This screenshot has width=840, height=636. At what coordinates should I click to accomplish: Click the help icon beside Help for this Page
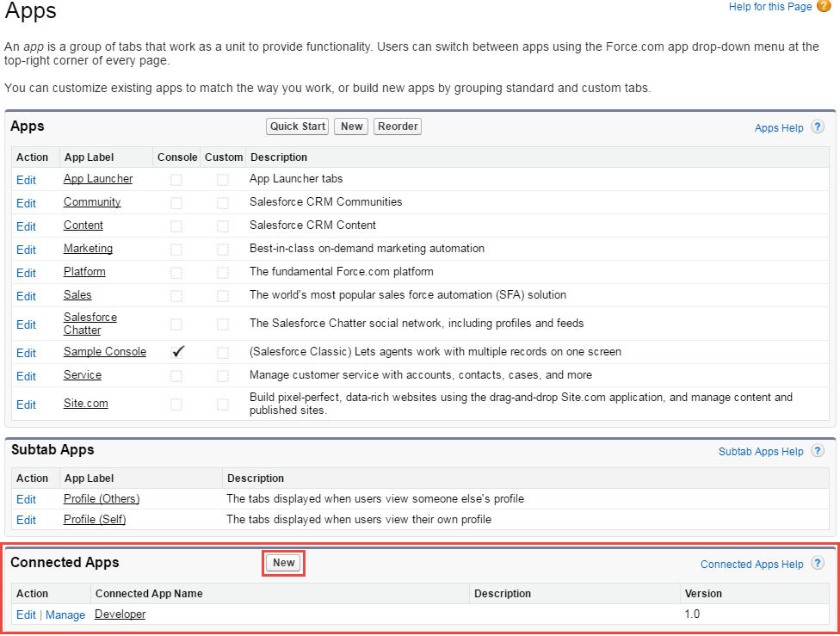[824, 7]
